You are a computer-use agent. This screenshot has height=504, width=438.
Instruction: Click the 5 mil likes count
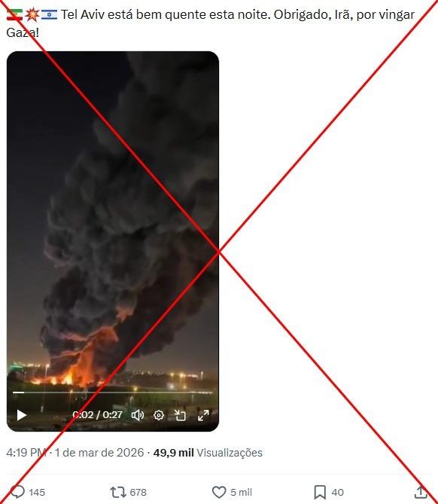(241, 492)
